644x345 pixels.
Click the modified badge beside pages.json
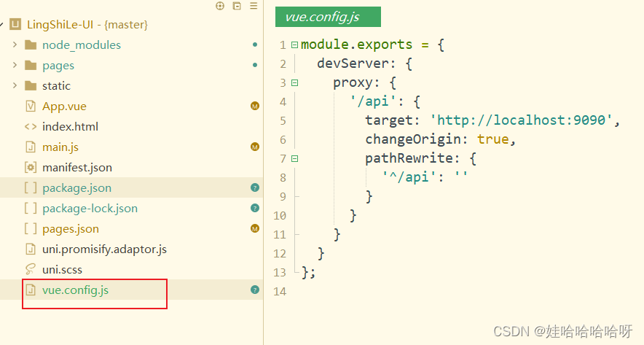coord(255,228)
